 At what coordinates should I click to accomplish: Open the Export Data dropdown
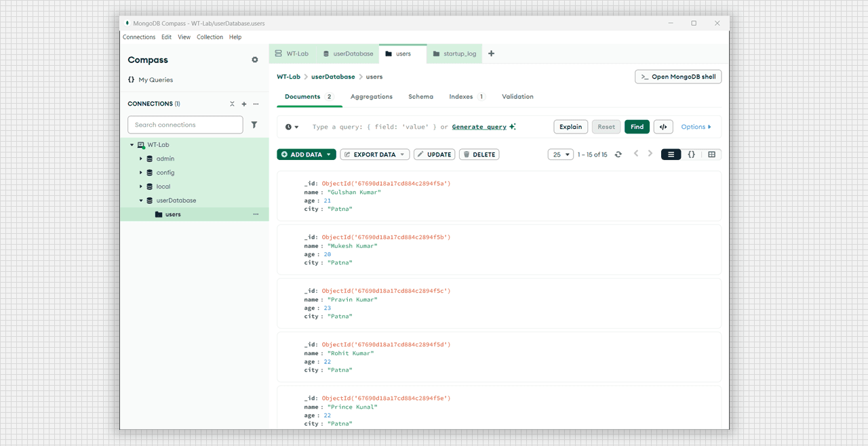[374, 155]
